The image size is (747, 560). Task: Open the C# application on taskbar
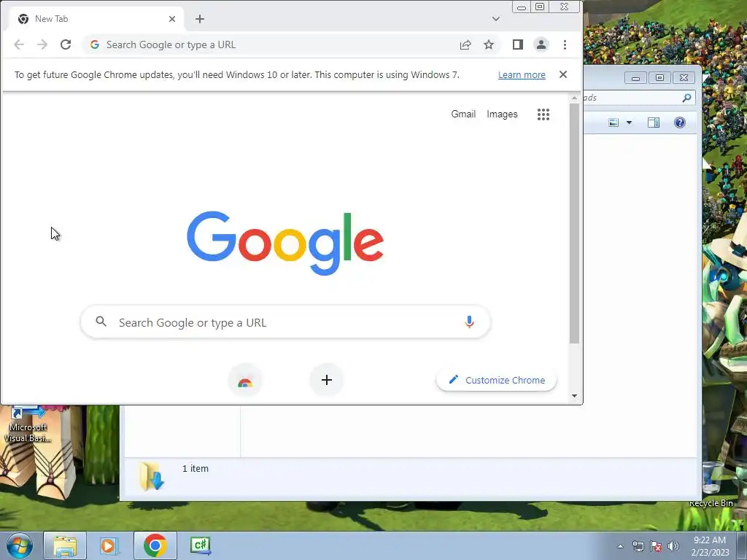click(x=201, y=545)
